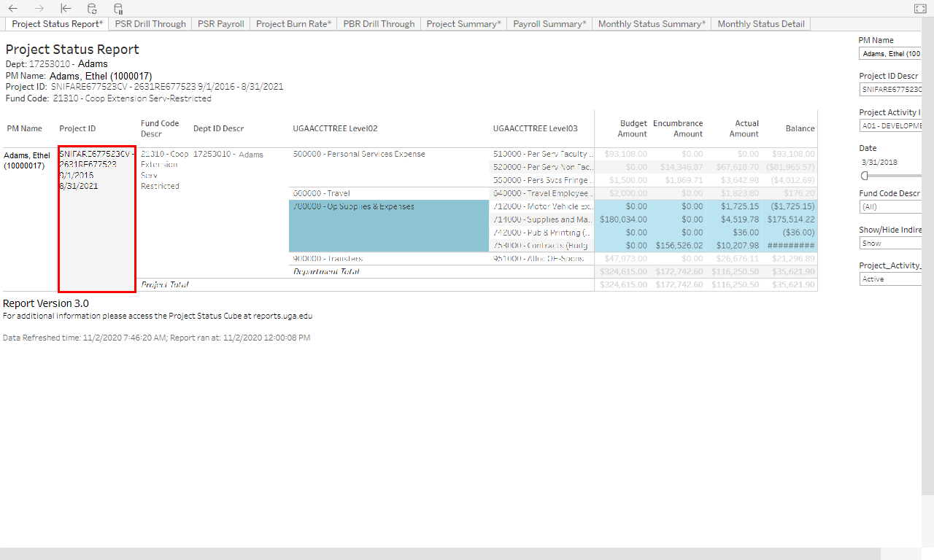
Task: Click the $175,514.22 balance cell
Action: pos(791,219)
